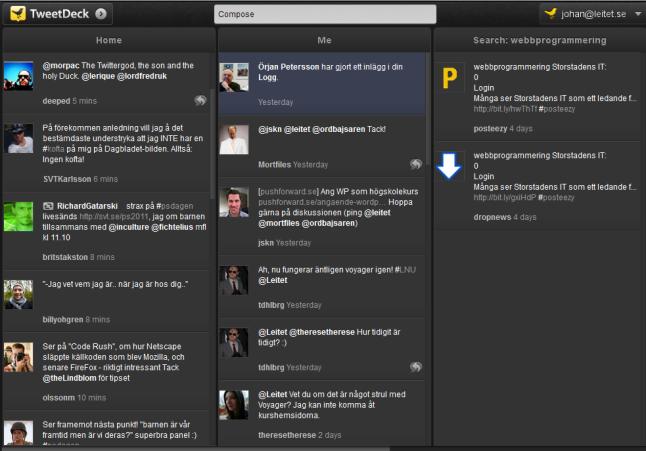Click username dropnews under search result
The width and height of the screenshot is (646, 451).
(492, 217)
